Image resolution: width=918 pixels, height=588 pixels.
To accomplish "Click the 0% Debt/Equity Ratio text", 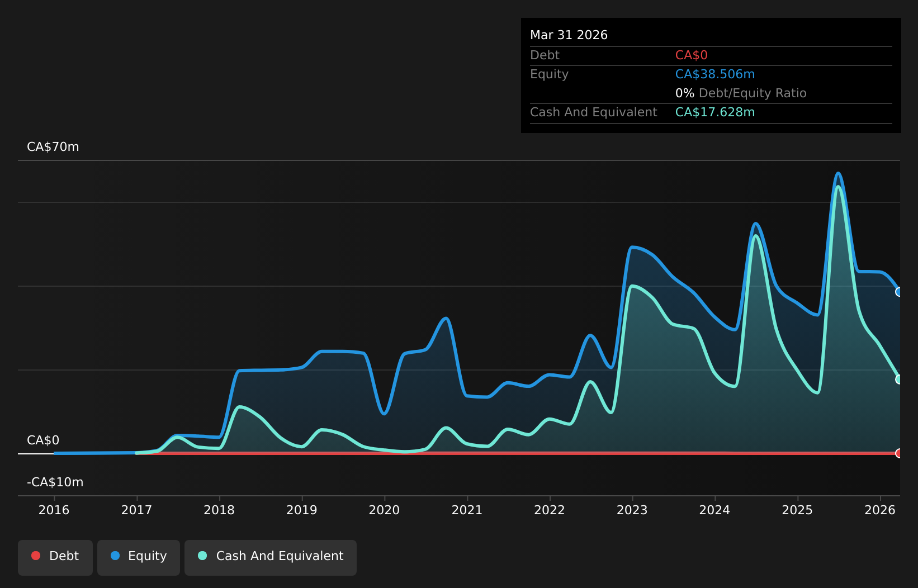I will click(x=741, y=93).
